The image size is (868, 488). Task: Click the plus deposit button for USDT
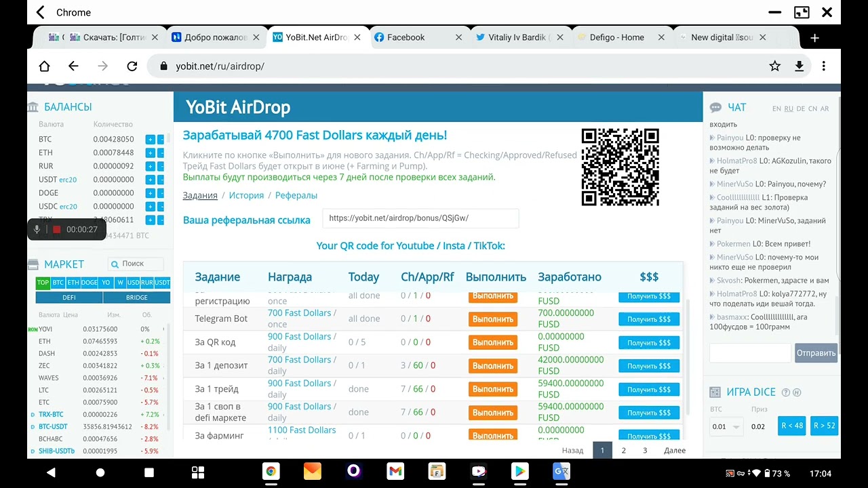point(150,180)
